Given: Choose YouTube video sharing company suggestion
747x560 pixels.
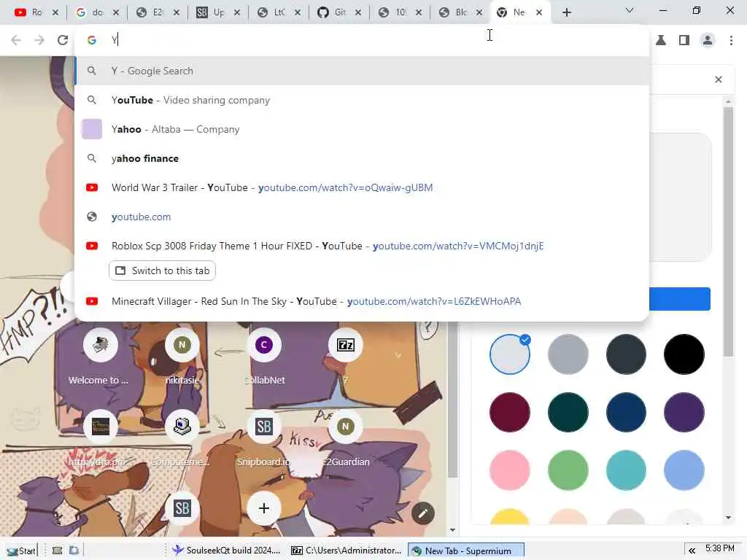Looking at the screenshot, I should 362,100.
